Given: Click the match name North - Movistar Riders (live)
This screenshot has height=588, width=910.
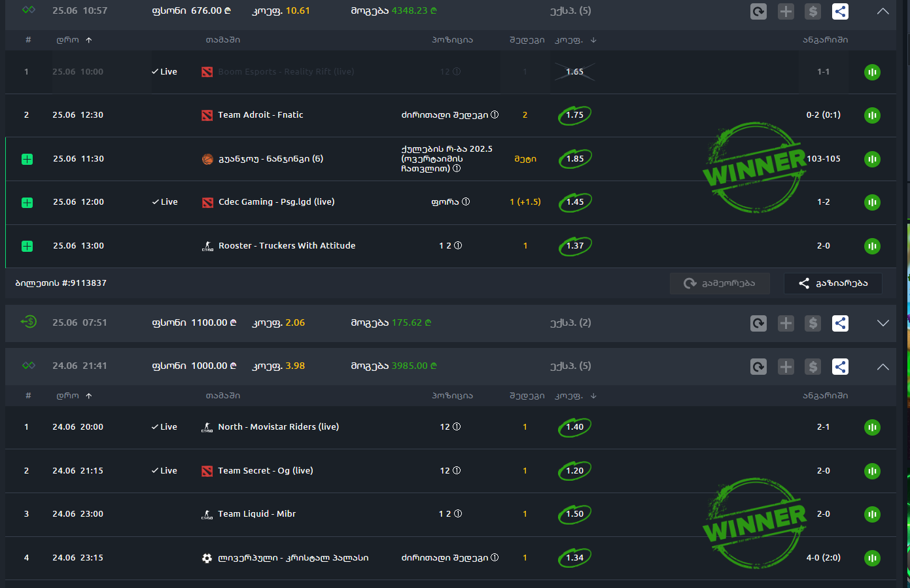Looking at the screenshot, I should tap(279, 426).
